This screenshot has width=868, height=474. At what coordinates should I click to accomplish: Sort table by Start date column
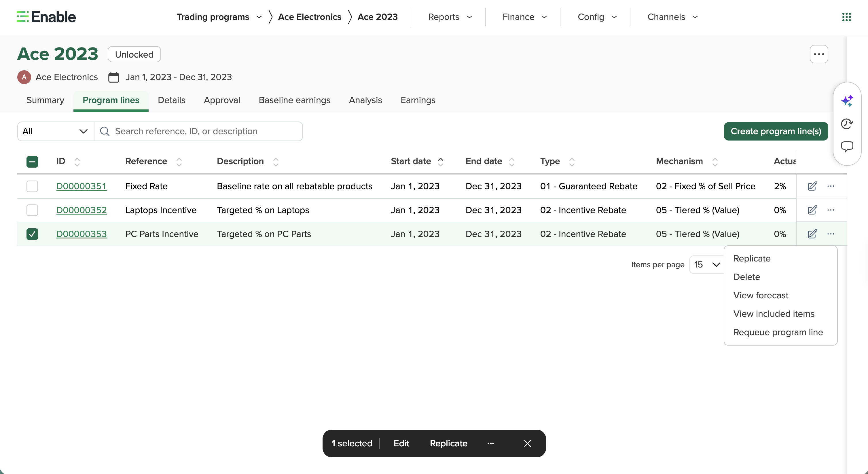click(x=440, y=162)
